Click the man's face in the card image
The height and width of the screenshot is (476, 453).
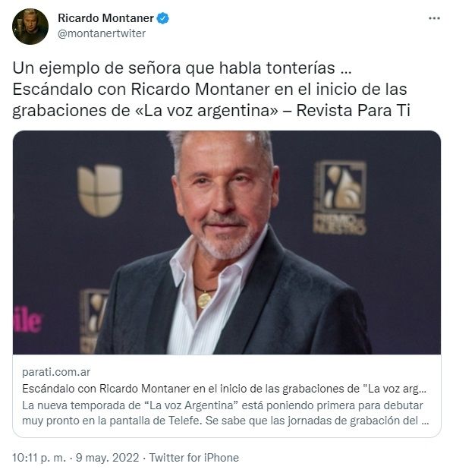225,197
